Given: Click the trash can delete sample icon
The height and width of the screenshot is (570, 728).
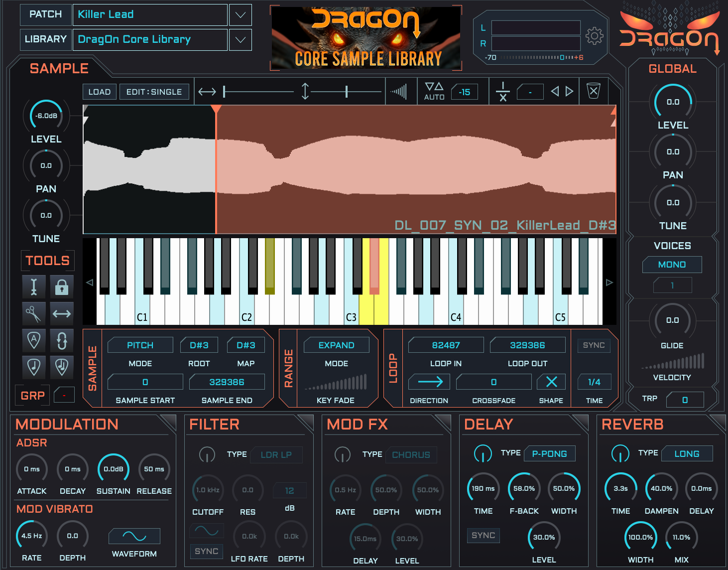Looking at the screenshot, I should pyautogui.click(x=593, y=91).
